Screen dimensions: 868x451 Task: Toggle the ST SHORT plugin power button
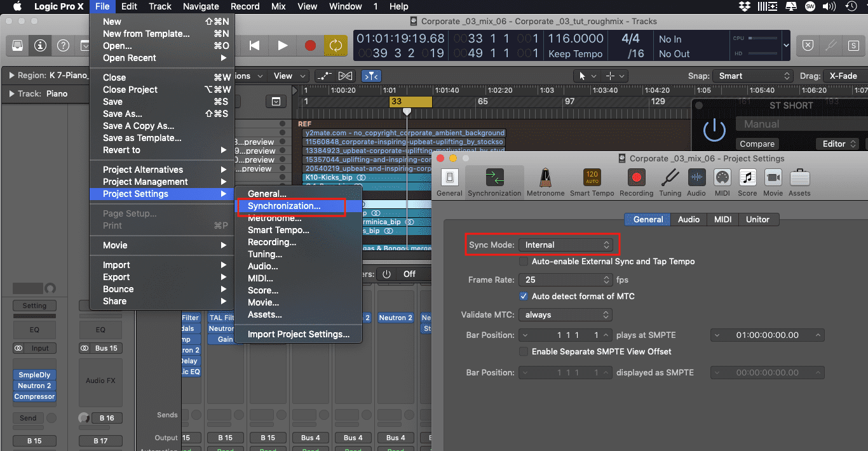click(x=714, y=130)
